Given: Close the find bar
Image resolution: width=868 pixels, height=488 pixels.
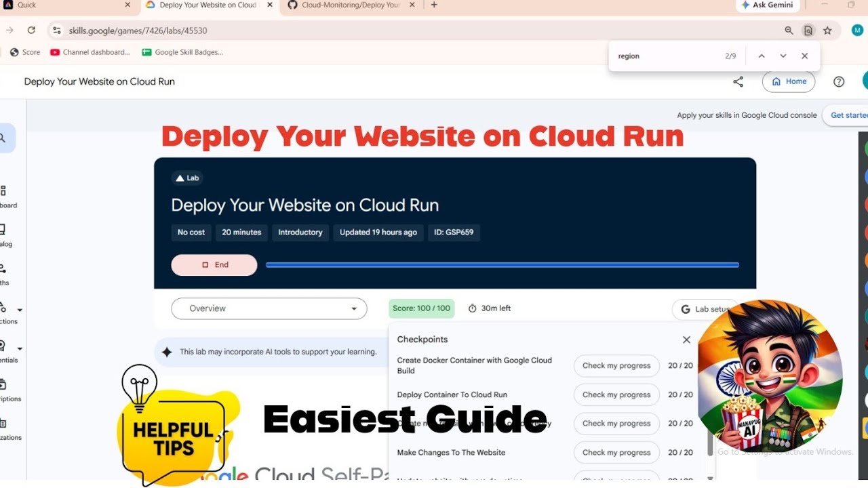Looking at the screenshot, I should pyautogui.click(x=805, y=56).
